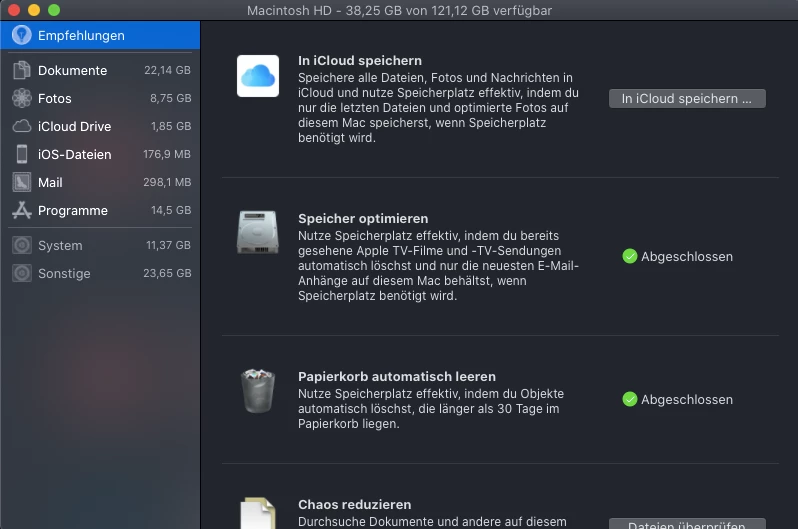Select Empfehlungen in the sidebar

100,35
